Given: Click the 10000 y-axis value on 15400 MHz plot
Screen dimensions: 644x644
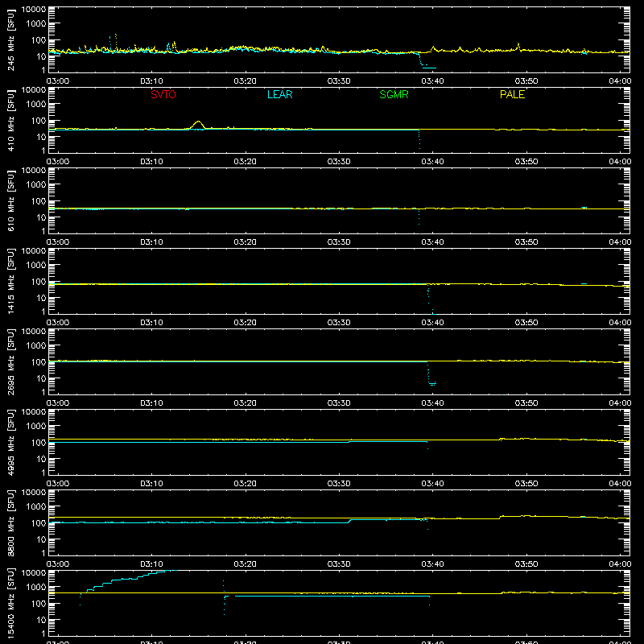Looking at the screenshot, I should coord(34,573).
